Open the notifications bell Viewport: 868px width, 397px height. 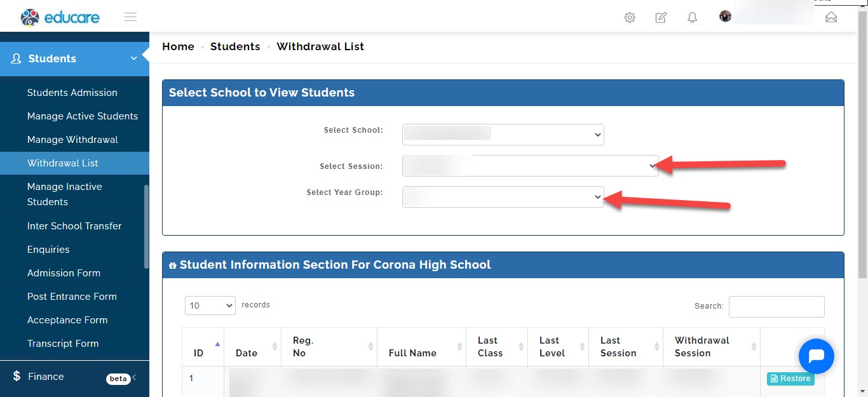(693, 18)
